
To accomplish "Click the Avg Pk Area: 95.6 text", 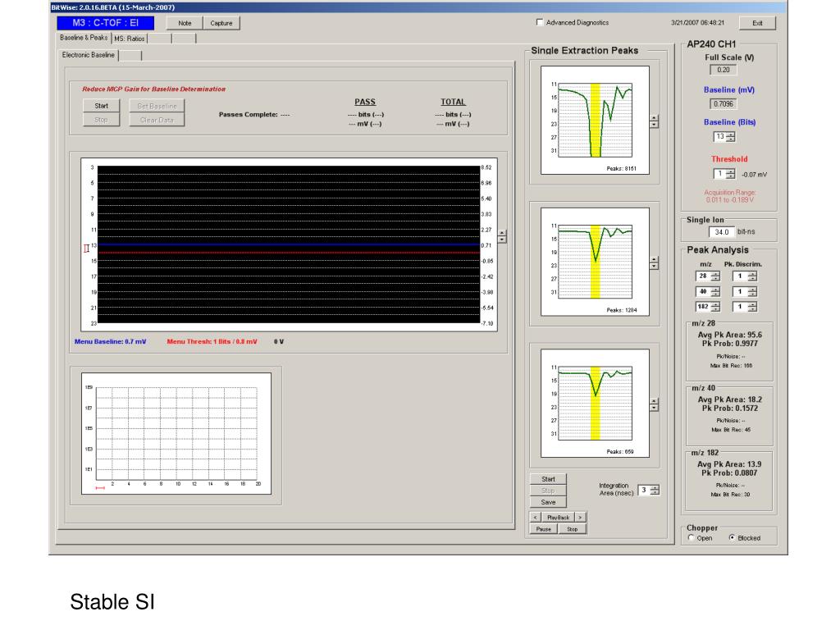I will coord(729,335).
